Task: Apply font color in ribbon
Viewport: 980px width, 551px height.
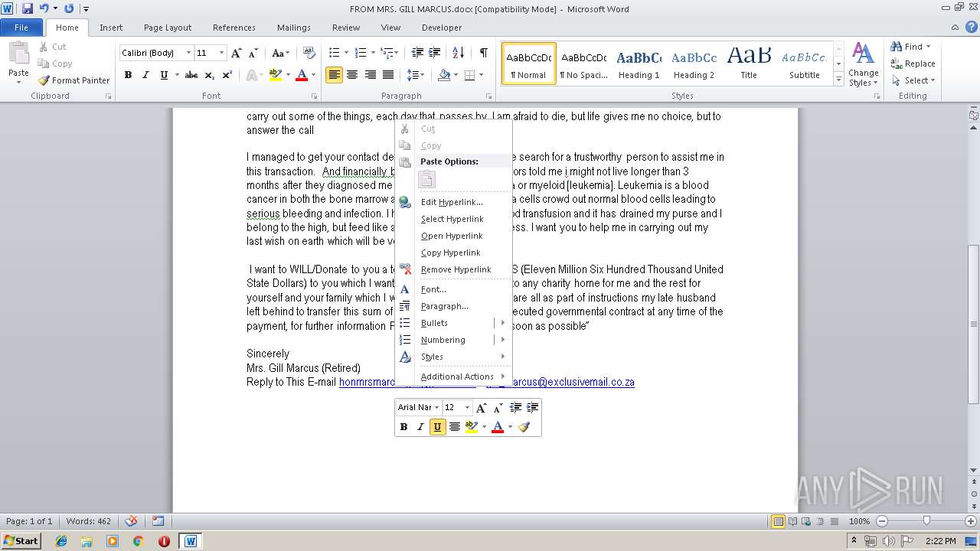Action: [x=302, y=75]
